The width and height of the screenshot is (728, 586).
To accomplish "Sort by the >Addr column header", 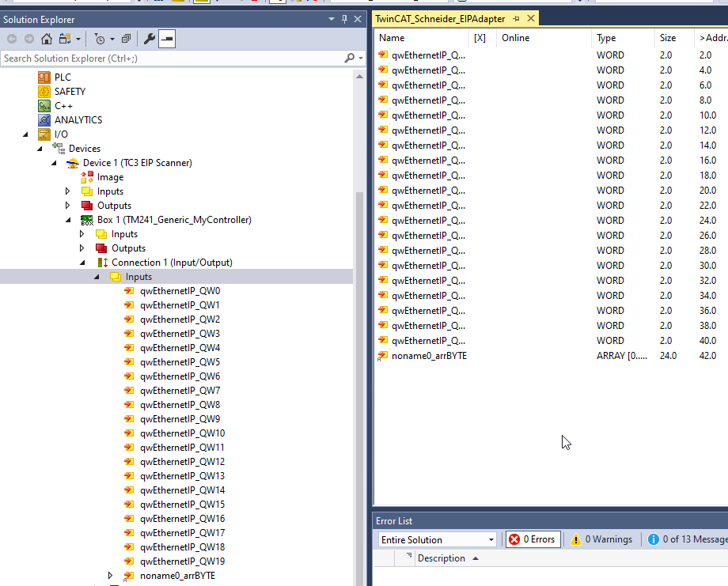I will [711, 38].
